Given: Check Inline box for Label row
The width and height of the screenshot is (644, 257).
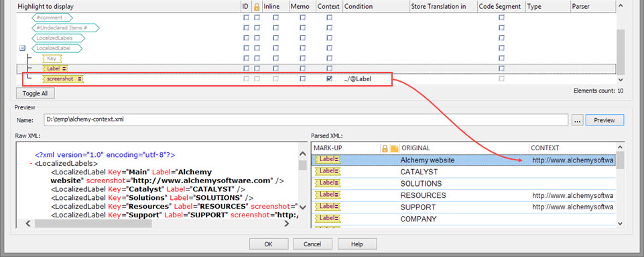Looking at the screenshot, I should pyautogui.click(x=276, y=68).
